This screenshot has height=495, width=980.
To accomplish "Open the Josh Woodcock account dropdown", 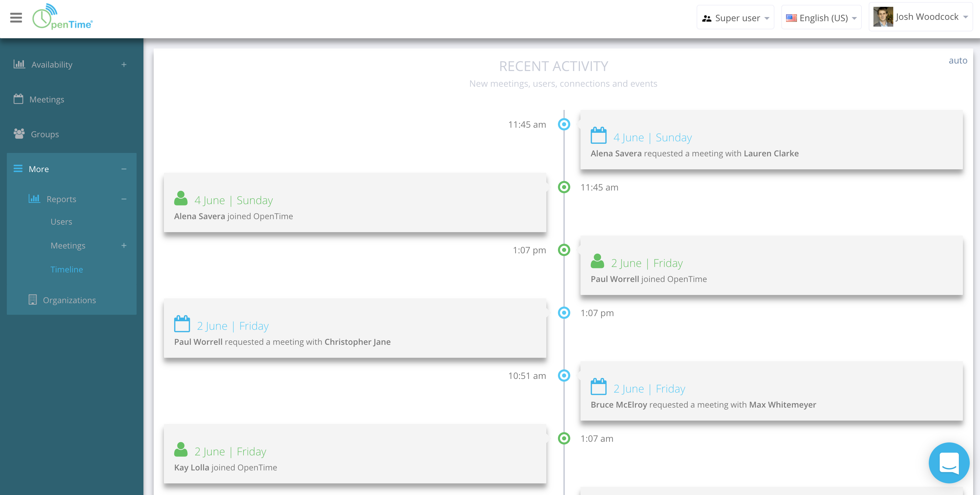I will (x=926, y=17).
